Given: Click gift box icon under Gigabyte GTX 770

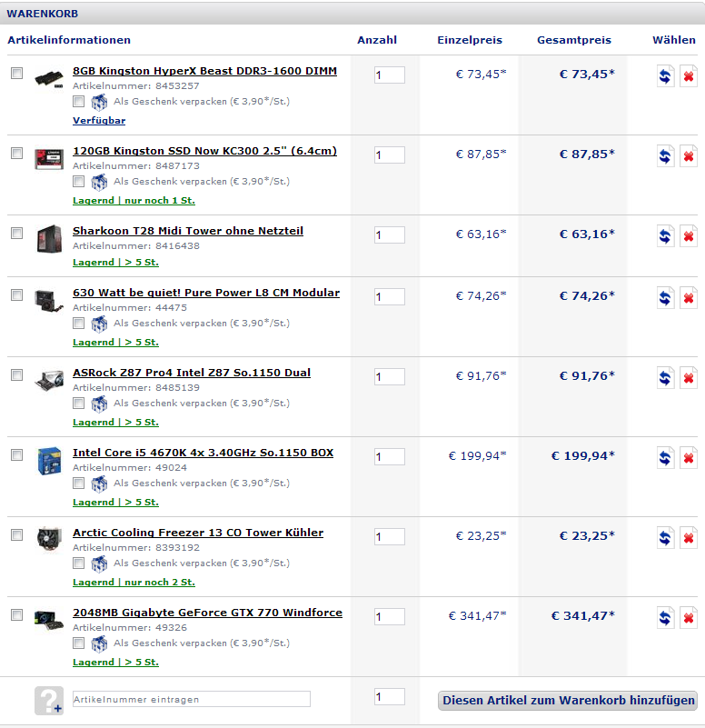Looking at the screenshot, I should point(99,643).
